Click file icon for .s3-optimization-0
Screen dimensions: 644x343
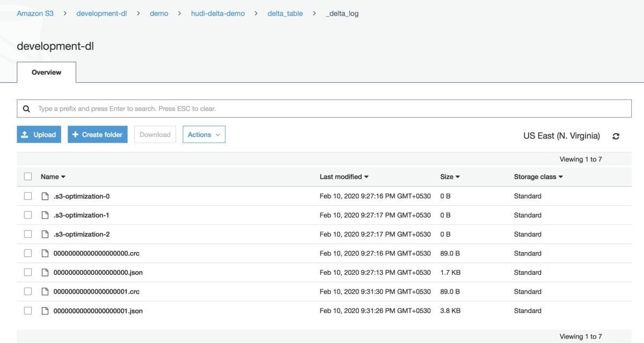tap(45, 196)
